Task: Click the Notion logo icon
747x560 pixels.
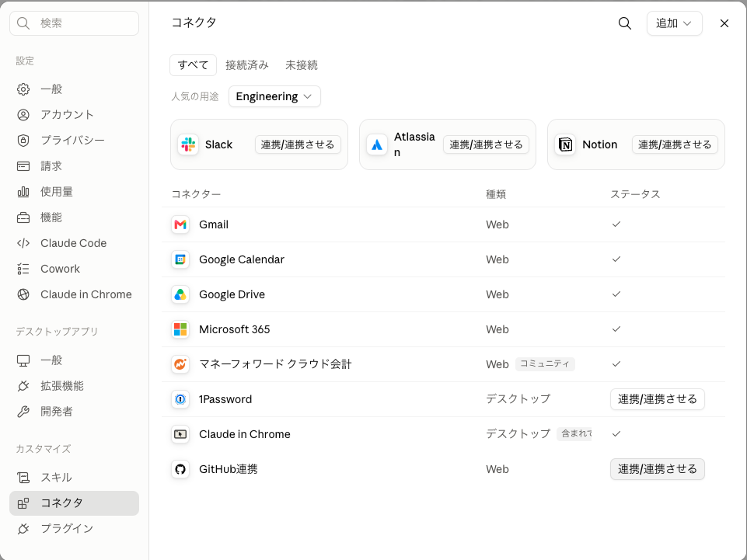Action: coord(565,144)
